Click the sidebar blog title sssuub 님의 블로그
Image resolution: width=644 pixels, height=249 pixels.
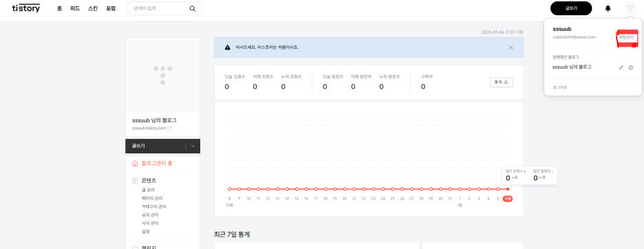(x=154, y=120)
